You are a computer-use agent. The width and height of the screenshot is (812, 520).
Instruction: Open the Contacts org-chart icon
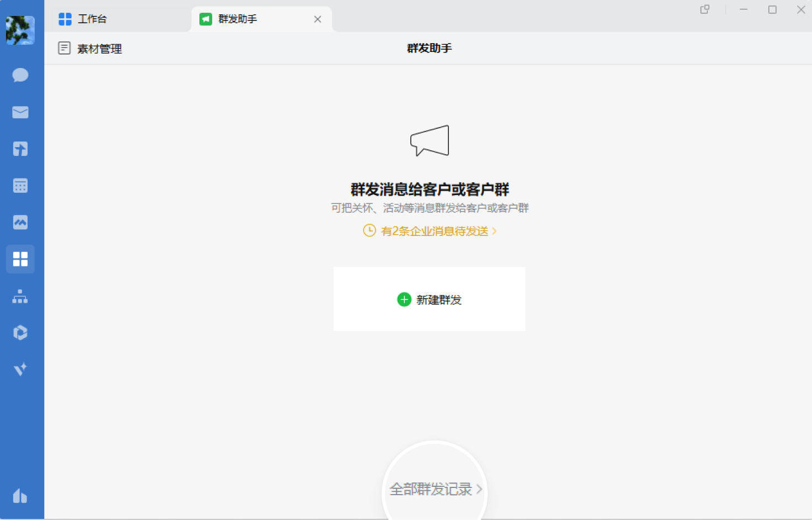20,297
